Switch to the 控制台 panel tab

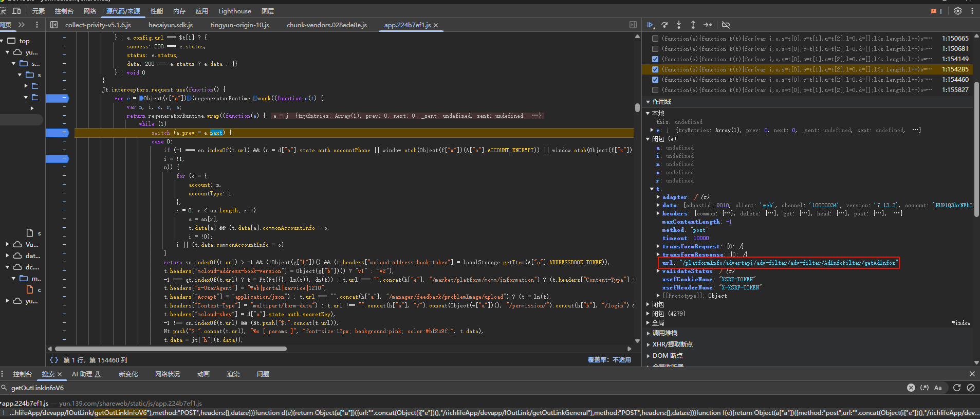coord(64,11)
